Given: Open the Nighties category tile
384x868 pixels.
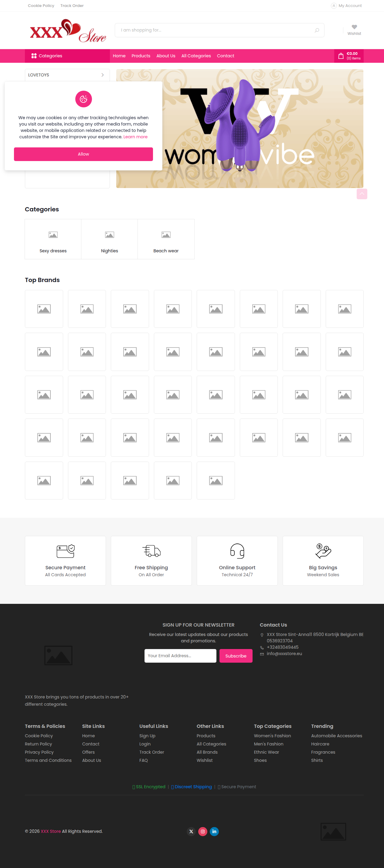Looking at the screenshot, I should (x=109, y=239).
